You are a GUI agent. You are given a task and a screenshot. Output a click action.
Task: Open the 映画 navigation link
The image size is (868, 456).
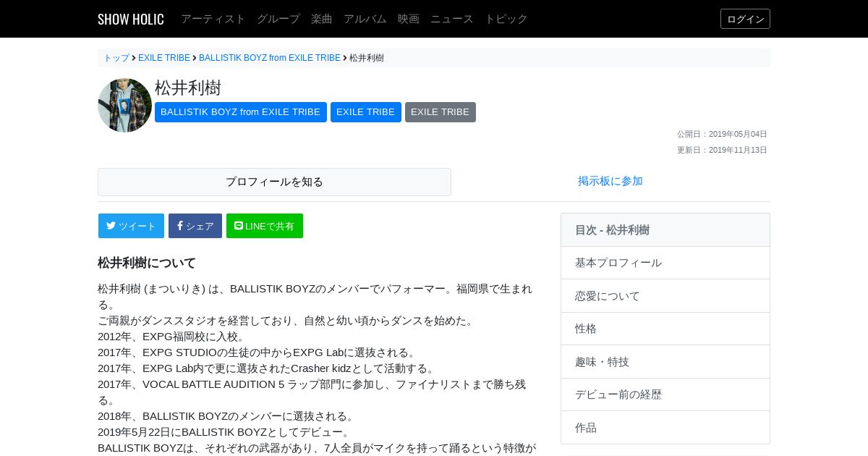pos(409,19)
